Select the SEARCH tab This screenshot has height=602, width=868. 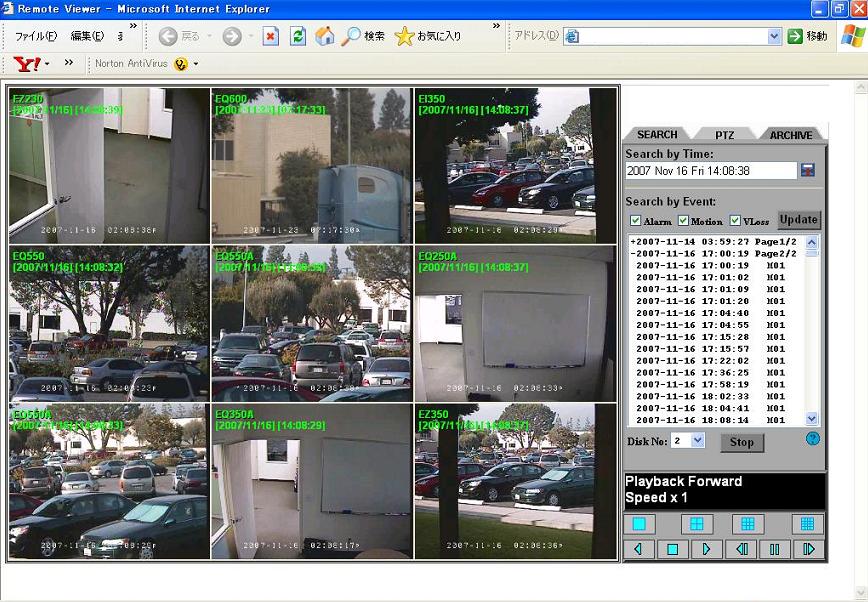tap(657, 135)
